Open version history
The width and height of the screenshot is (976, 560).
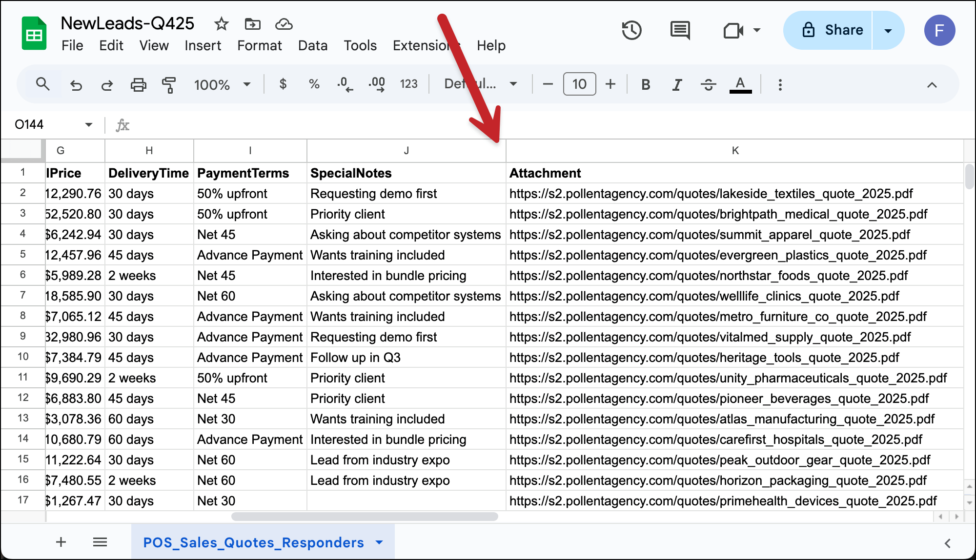tap(631, 30)
